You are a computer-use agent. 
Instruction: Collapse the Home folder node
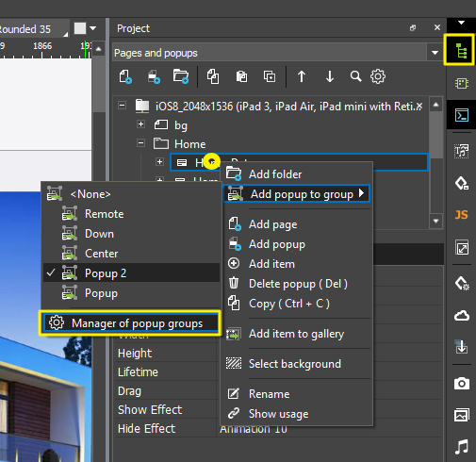(140, 143)
